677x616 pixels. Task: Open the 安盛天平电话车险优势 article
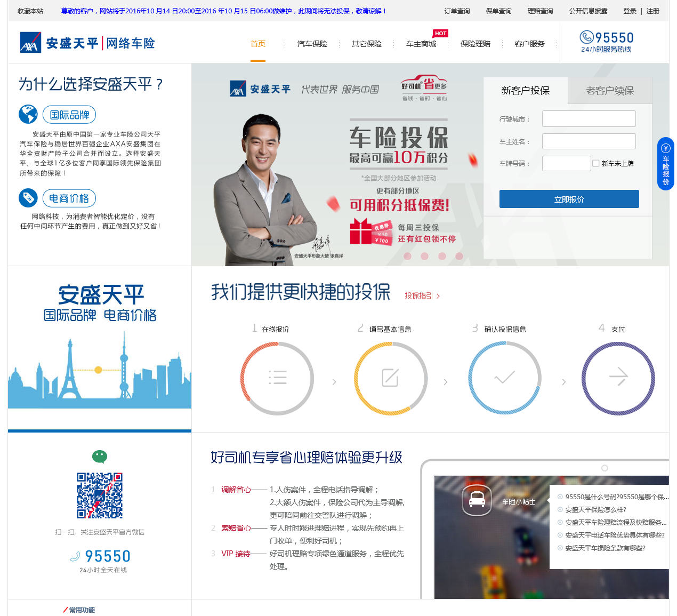[615, 535]
